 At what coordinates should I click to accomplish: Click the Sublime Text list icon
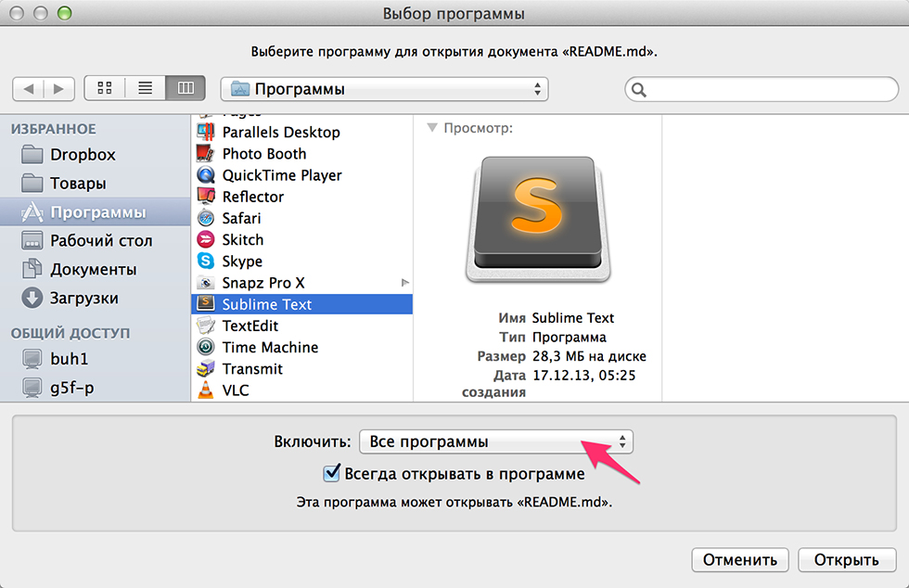click(x=206, y=304)
